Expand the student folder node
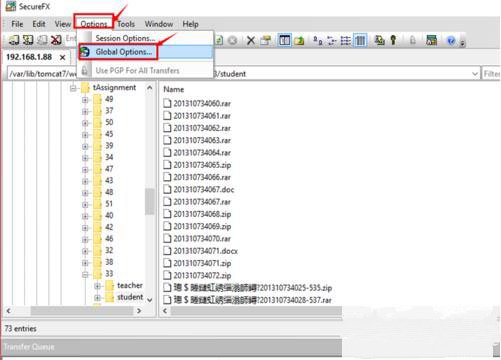The width and height of the screenshot is (501, 360). (x=97, y=297)
